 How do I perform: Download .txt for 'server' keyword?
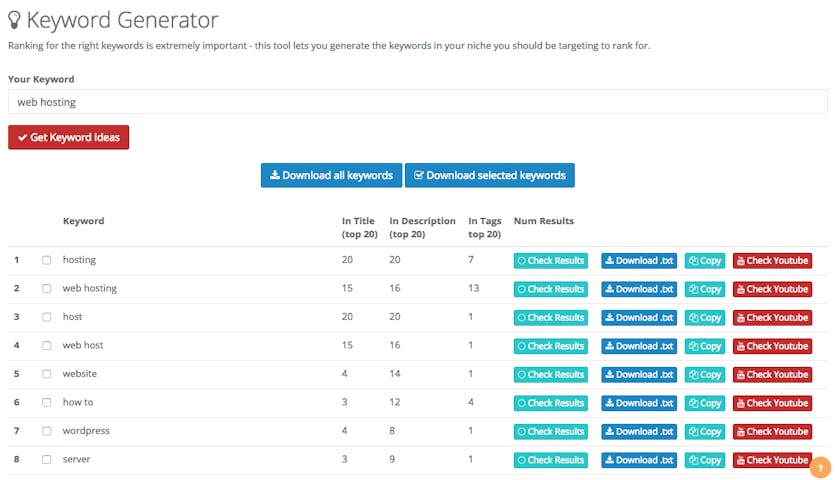pyautogui.click(x=639, y=460)
